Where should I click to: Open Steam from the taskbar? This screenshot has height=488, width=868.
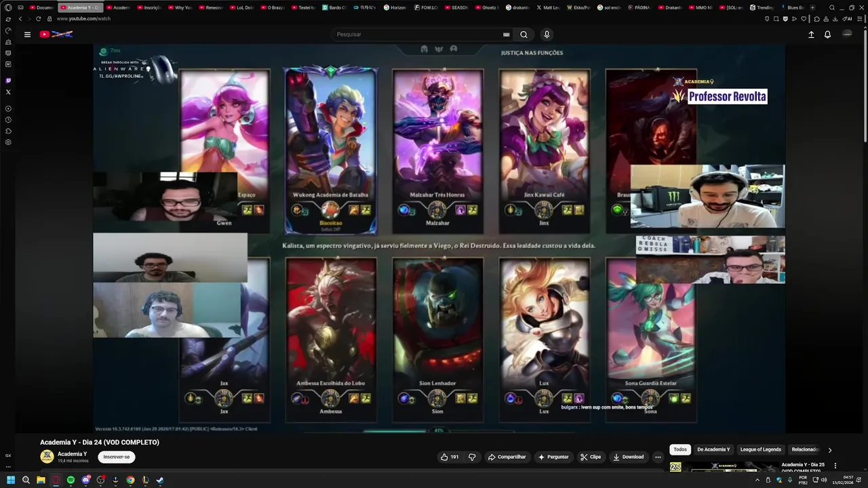coord(160,480)
